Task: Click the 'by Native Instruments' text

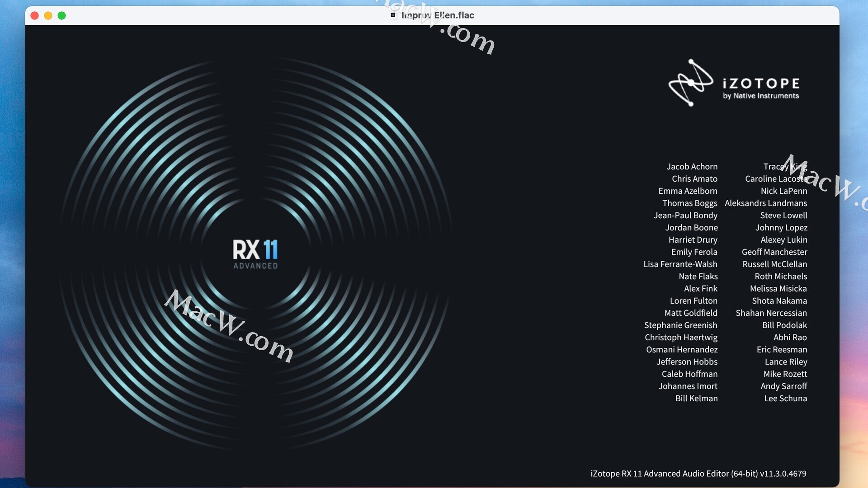Action: coord(761,96)
